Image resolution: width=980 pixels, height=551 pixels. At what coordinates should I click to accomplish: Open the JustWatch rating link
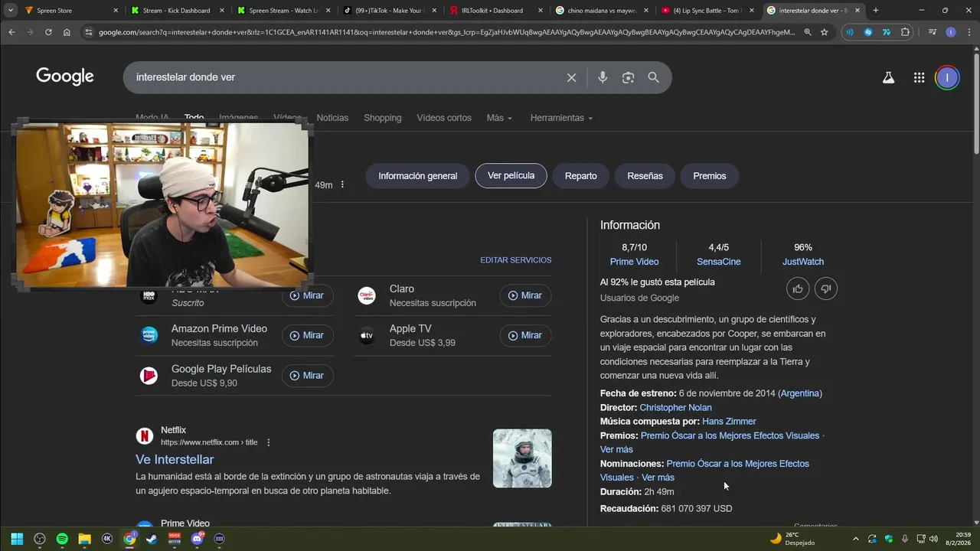click(803, 262)
